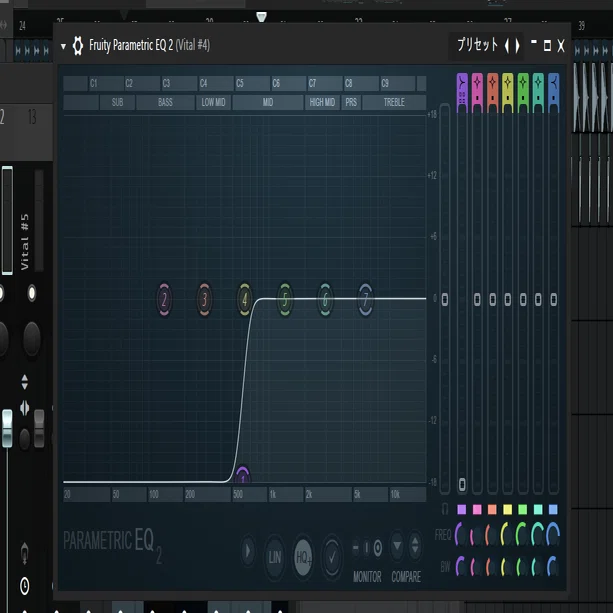Image resolution: width=613 pixels, height=613 pixels.
Task: Open the options arrow beside LIN
Action: tap(248, 551)
